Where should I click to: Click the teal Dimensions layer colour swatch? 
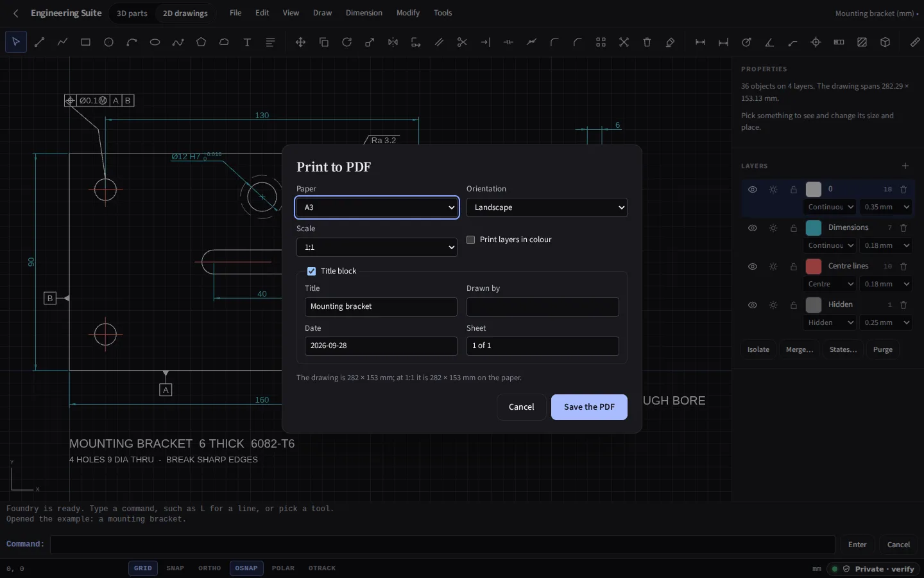(814, 228)
